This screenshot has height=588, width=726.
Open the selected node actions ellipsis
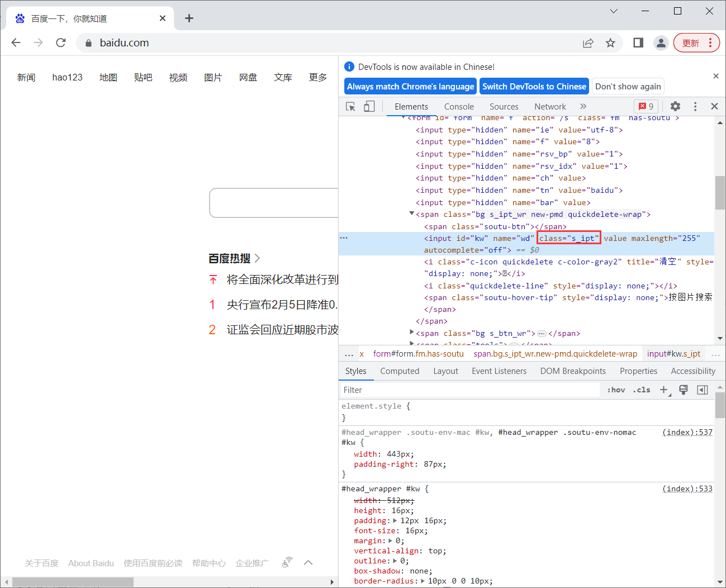[x=344, y=238]
